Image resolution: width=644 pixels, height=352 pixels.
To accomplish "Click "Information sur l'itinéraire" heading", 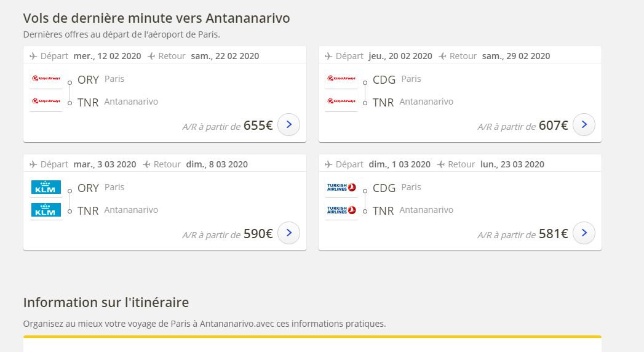I will (106, 302).
